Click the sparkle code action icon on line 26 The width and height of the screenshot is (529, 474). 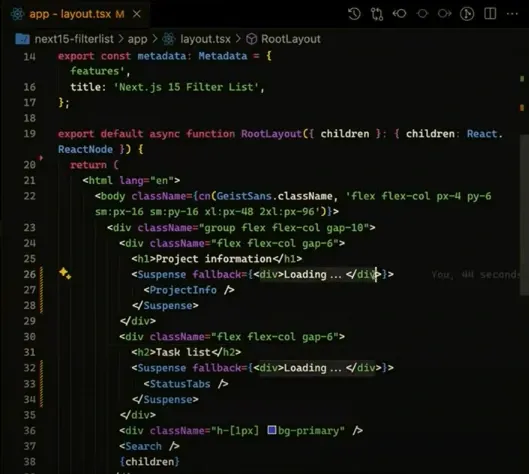(65, 273)
